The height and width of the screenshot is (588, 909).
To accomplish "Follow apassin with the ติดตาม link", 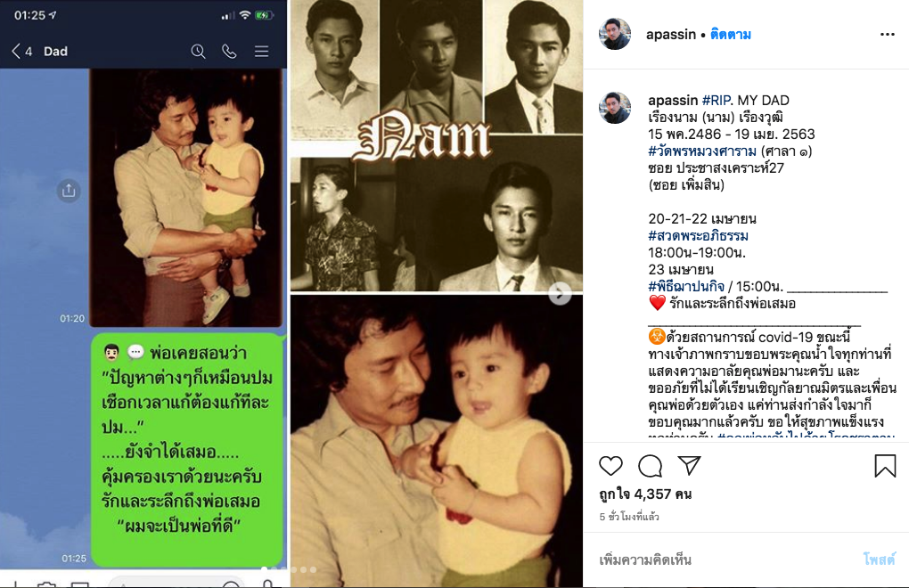I will (x=731, y=35).
